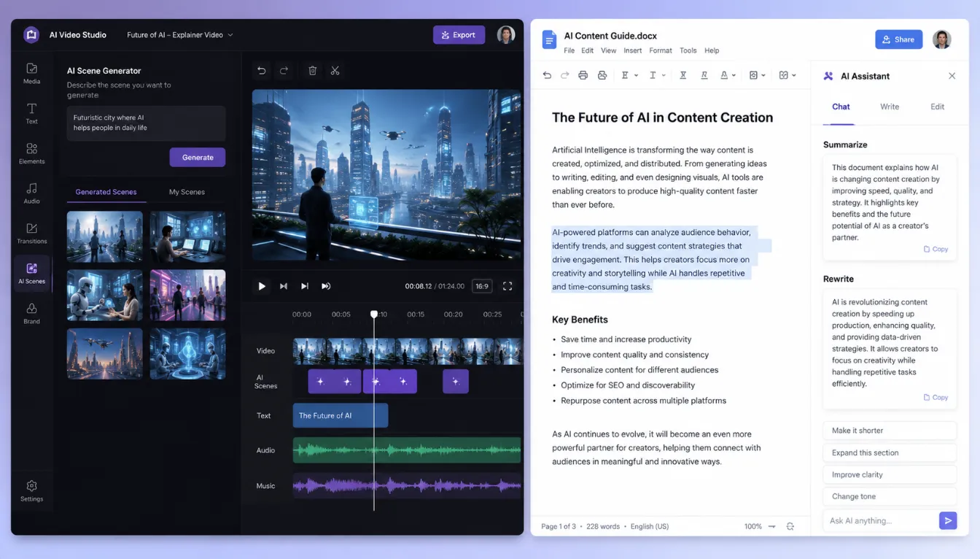The image size is (980, 559).
Task: Apply strikethrough formatting in the document toolbar
Action: point(683,75)
